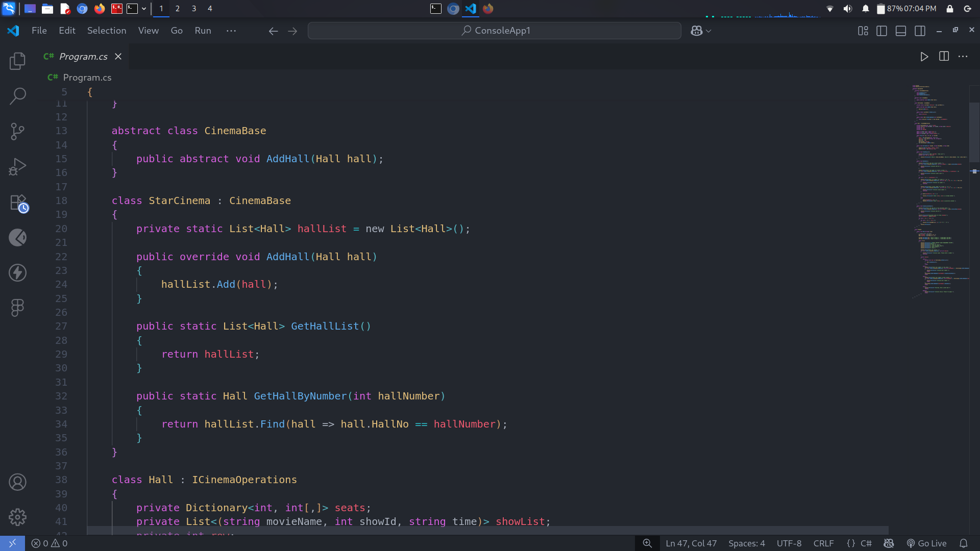
Task: Click the Run play button in editor toolbar
Action: (924, 57)
